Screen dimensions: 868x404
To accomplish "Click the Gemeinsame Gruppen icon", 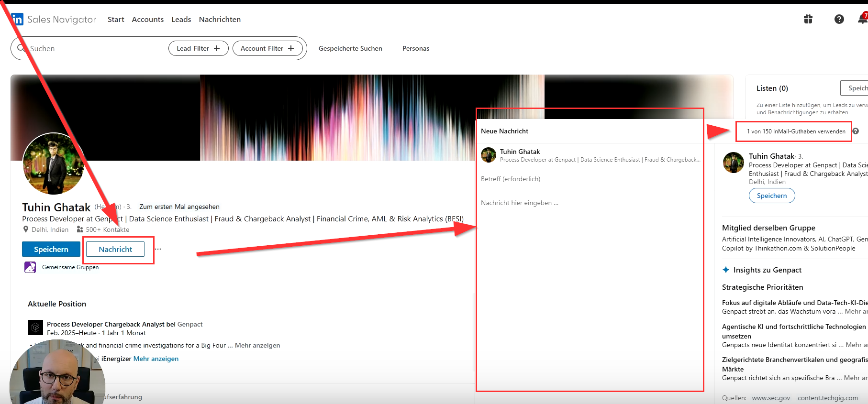I will (x=30, y=267).
